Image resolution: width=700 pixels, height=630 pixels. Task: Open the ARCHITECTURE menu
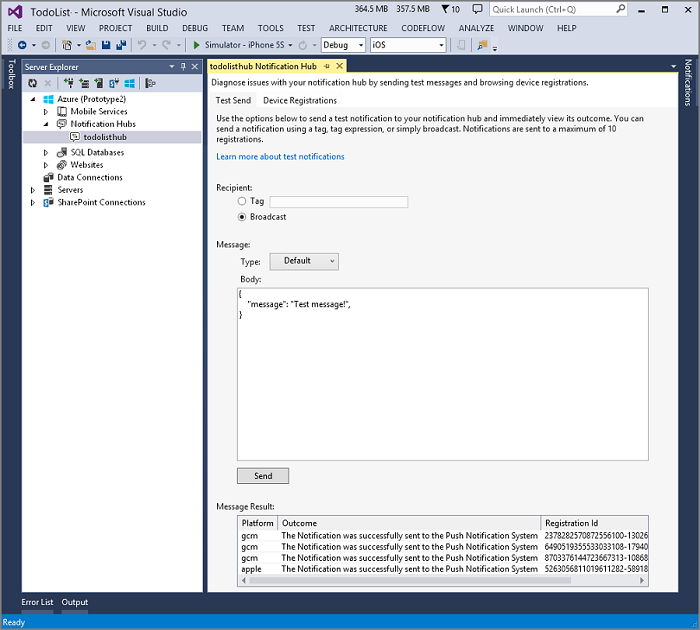358,28
